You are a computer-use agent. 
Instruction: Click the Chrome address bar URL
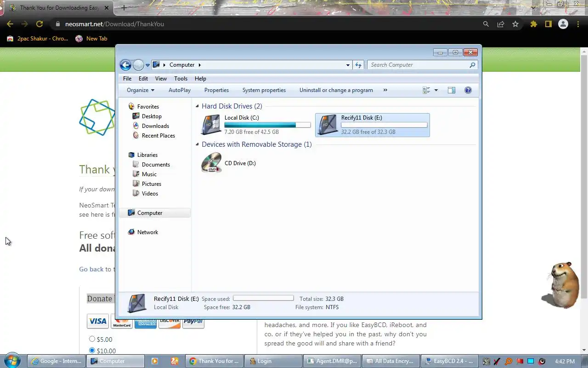[114, 24]
